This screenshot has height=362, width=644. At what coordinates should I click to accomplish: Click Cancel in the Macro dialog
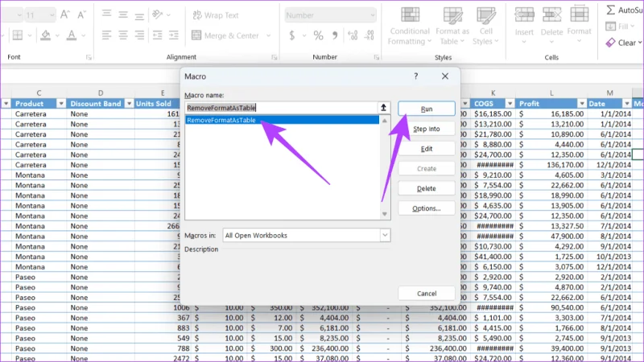coord(427,294)
